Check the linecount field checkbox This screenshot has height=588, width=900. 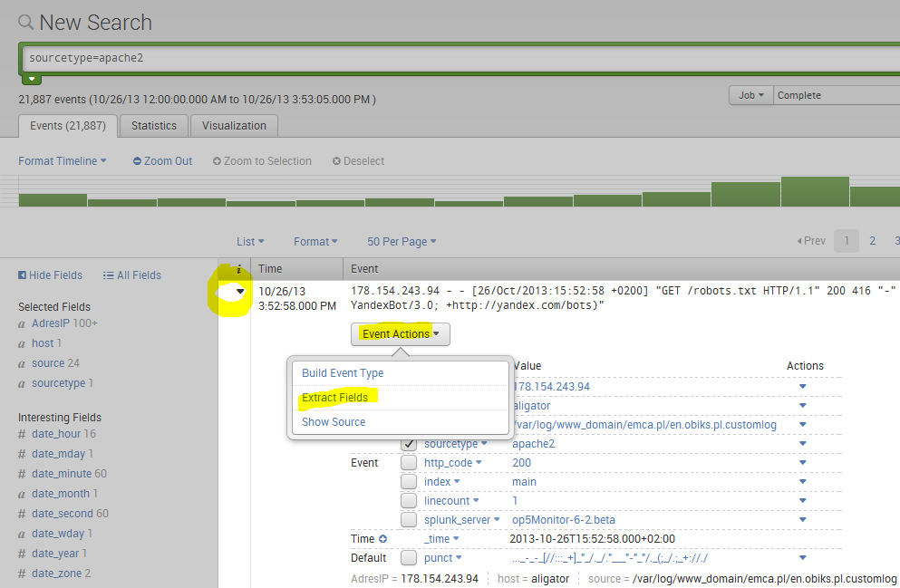click(409, 501)
